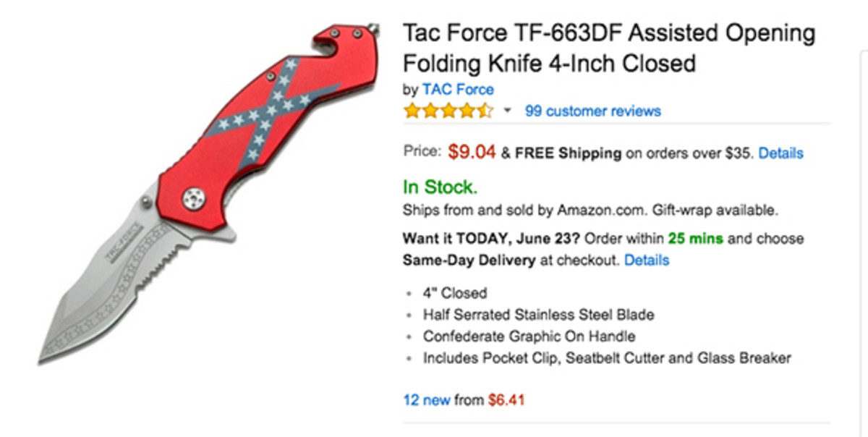
Task: Open the TAC Force brand link
Action: click(x=458, y=90)
